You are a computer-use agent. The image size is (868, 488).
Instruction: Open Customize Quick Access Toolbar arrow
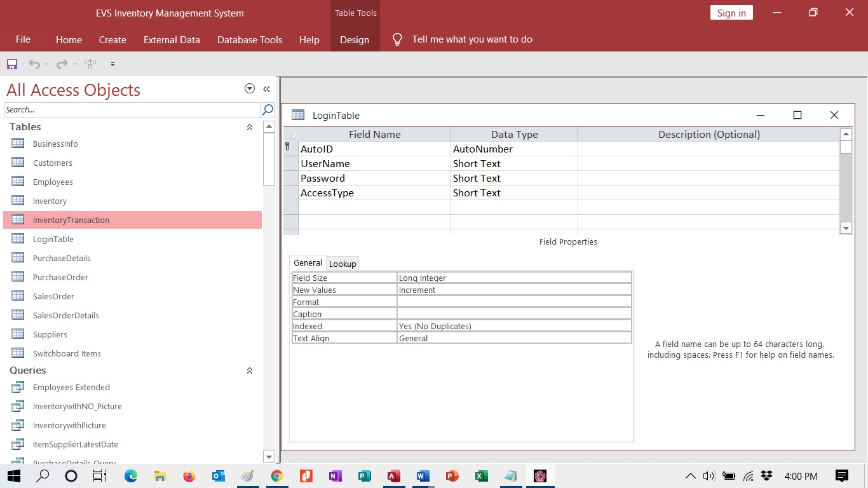tap(112, 64)
